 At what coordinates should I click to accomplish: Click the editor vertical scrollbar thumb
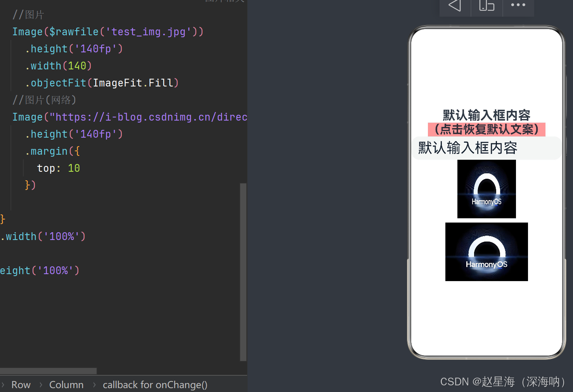243,272
